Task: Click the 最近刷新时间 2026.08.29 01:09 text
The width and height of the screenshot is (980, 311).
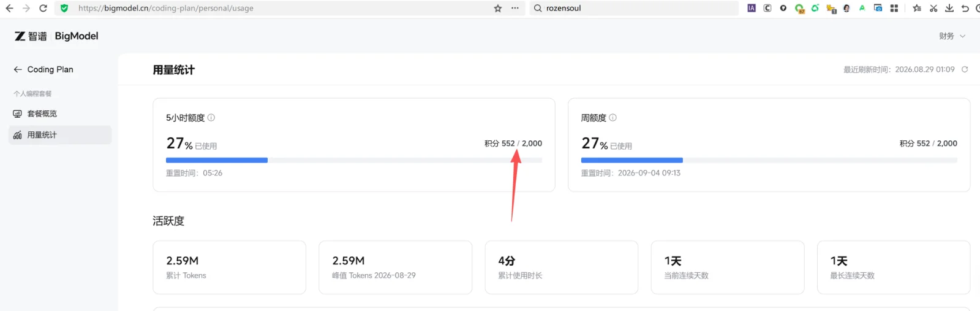Action: [899, 69]
